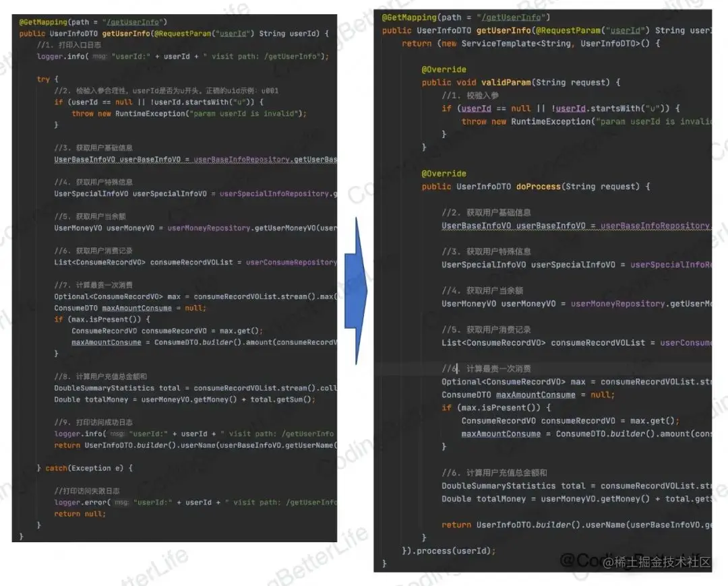
Task: Click right snippet comment "//4. 获取用户当余额"
Action: click(x=483, y=290)
